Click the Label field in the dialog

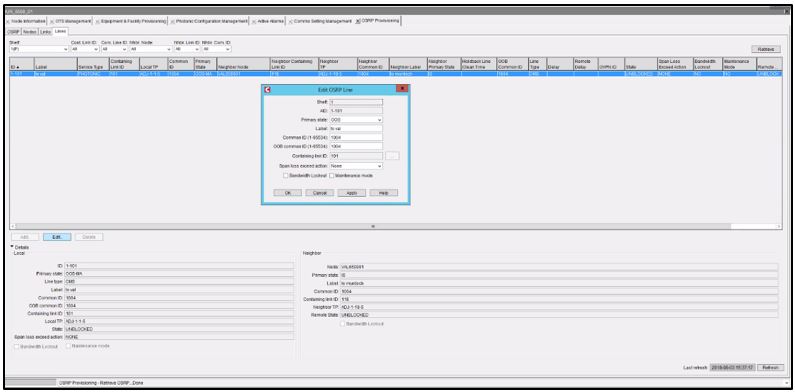pos(356,129)
